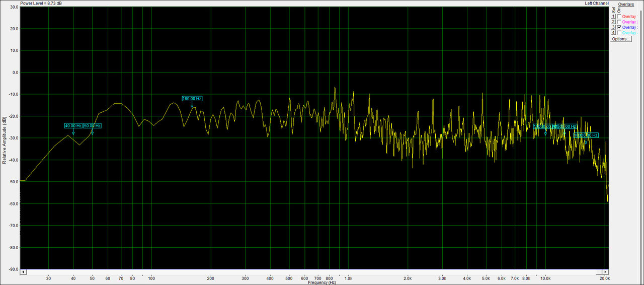Screen dimensions: 644x285
Task: Select the 50.00 Hz marker label
Action: pyautogui.click(x=93, y=126)
